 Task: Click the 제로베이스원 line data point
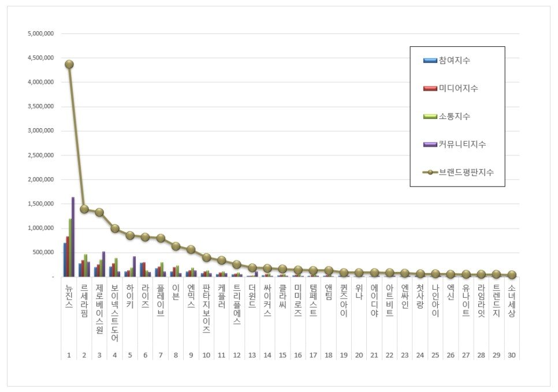click(99, 212)
